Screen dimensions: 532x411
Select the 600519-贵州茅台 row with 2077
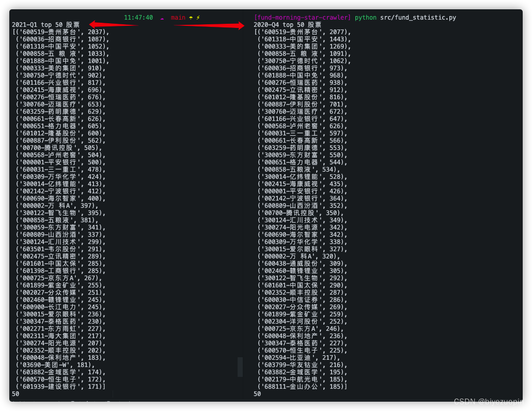[x=302, y=32]
